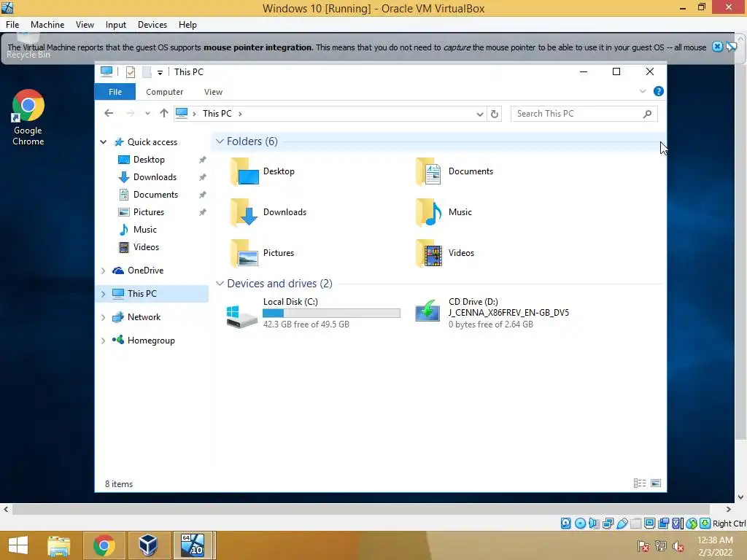Expand This PC tree node arrow

click(103, 294)
